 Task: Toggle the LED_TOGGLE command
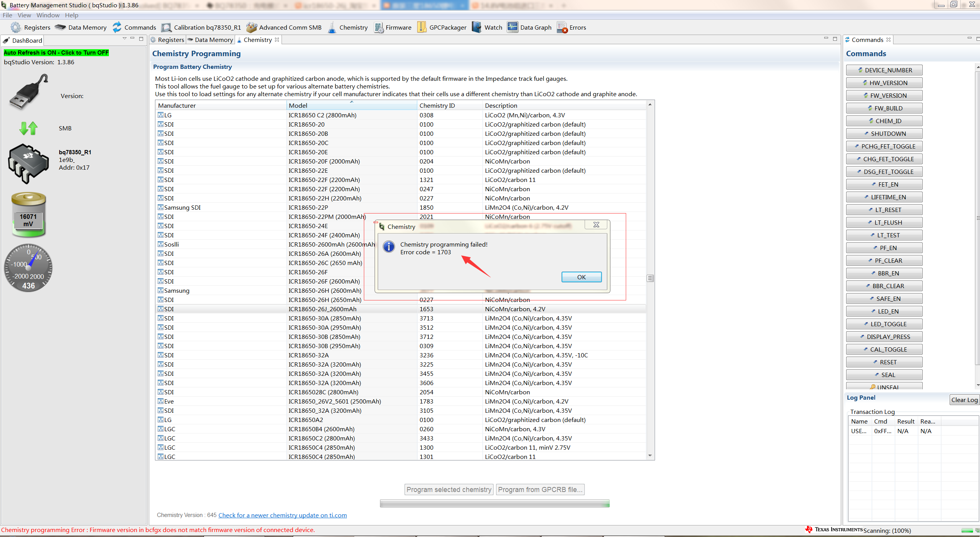(884, 324)
